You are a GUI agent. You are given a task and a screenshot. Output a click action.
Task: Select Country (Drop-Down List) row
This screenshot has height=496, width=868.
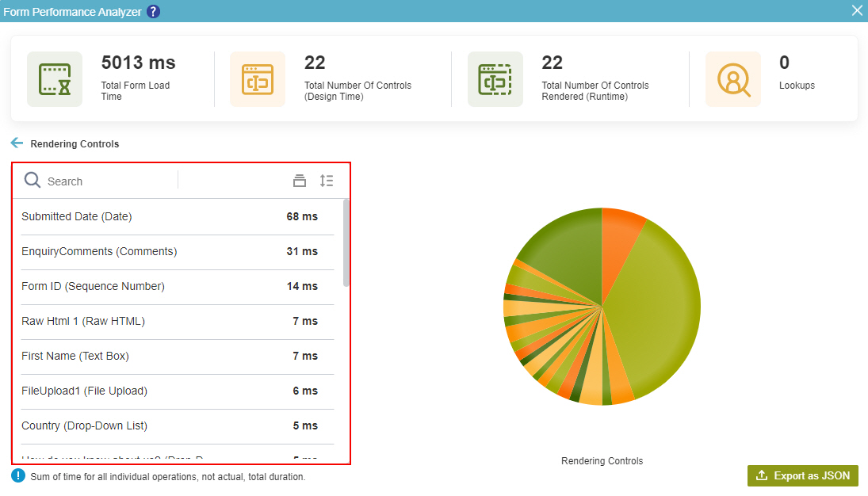(x=177, y=426)
